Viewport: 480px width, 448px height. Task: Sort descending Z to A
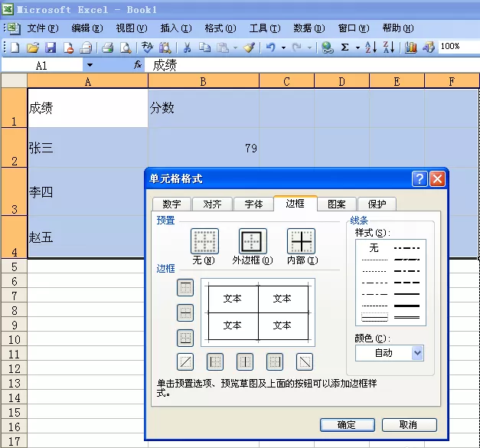388,47
